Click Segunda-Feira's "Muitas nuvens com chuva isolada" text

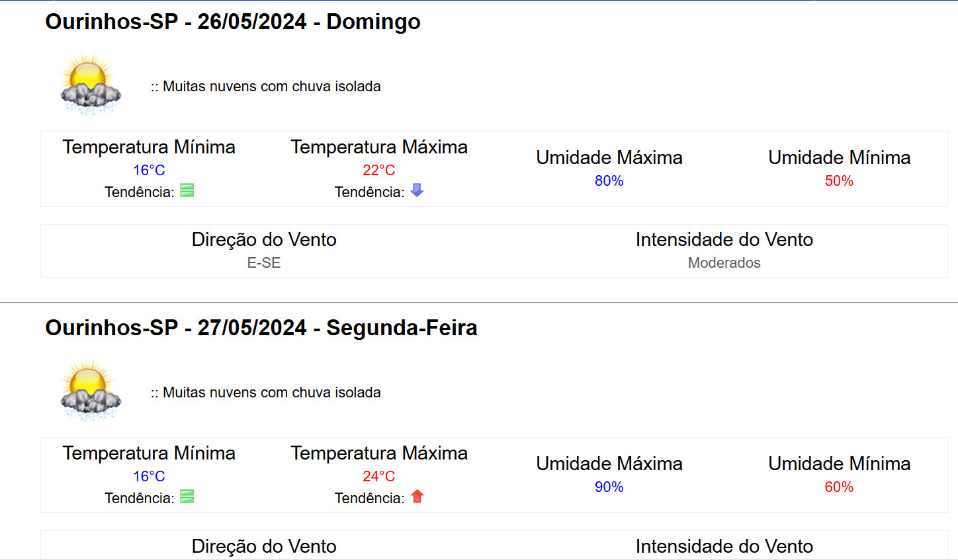(265, 393)
